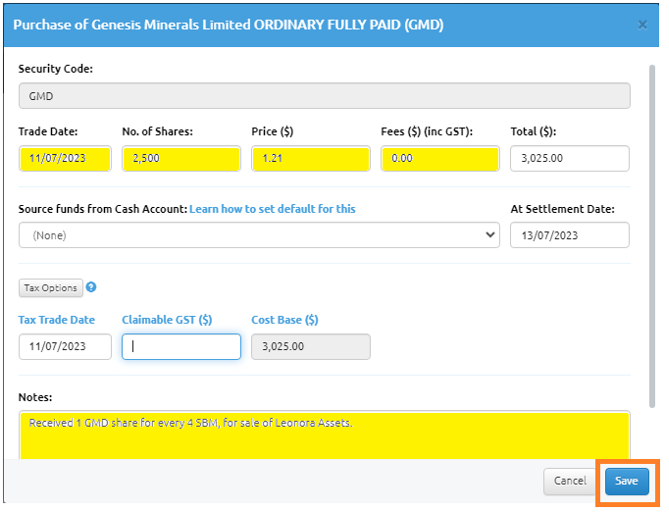Screen dimensions: 669x515
Task: Click the Notes text area
Action: point(324,435)
